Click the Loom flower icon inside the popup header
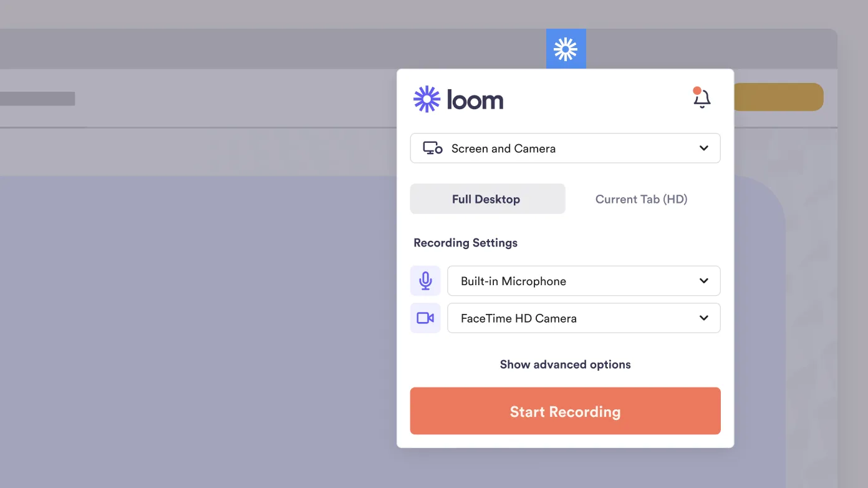868x488 pixels. [x=426, y=98]
